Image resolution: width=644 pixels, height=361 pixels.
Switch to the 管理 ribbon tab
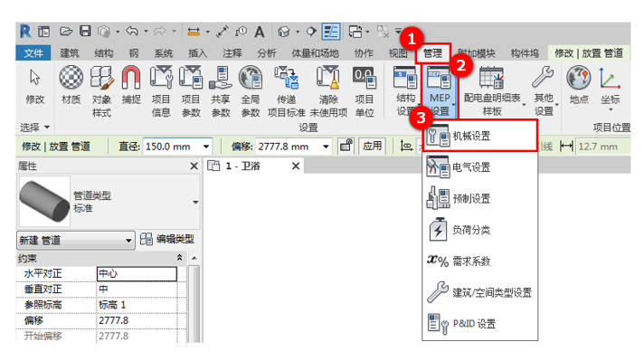432,53
